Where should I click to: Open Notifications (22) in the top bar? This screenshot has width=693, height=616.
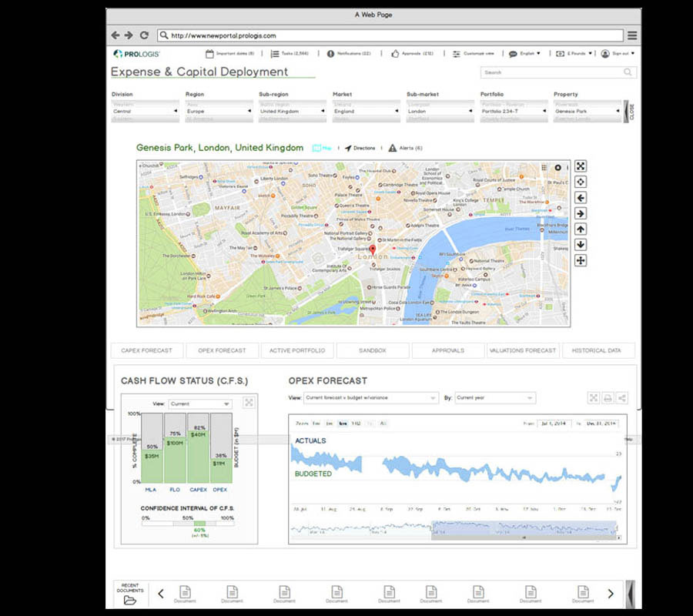pos(349,54)
